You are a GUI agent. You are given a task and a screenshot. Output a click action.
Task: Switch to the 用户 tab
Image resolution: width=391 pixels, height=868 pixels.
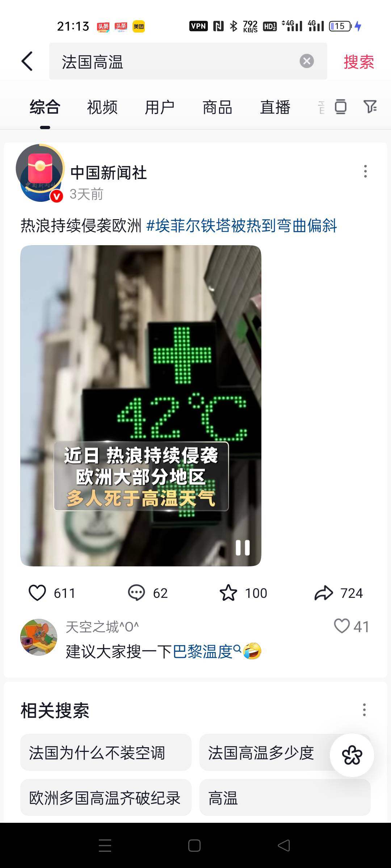pyautogui.click(x=160, y=107)
